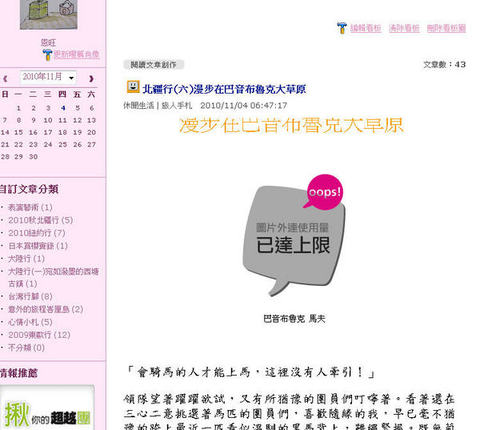The image size is (480, 430).
Task: Click the 揪你的超越團 banner ad
Action: tap(47, 407)
